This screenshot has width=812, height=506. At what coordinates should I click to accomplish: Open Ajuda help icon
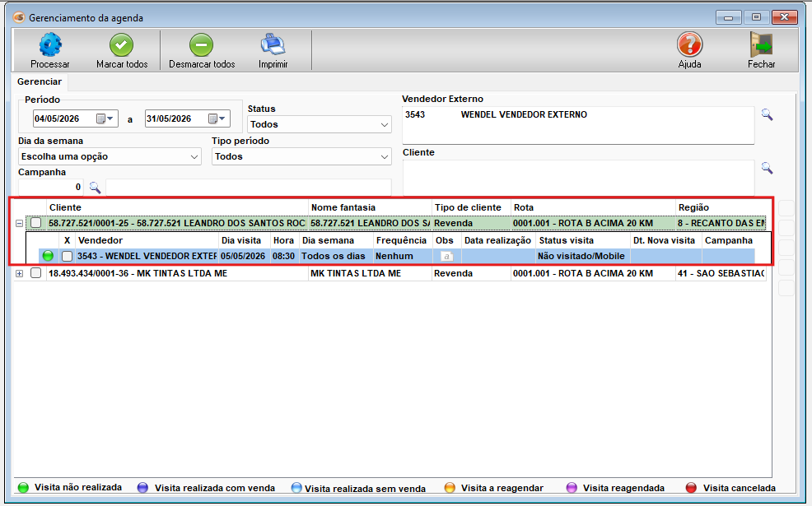point(690,44)
